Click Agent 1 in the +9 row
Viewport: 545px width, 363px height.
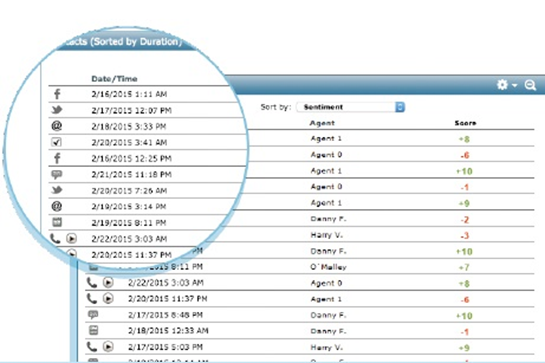(x=326, y=203)
